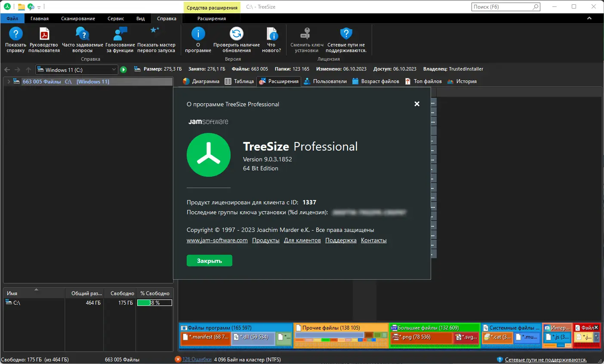Collapse the ribbon with the chevron
The width and height of the screenshot is (604, 364).
(x=589, y=19)
